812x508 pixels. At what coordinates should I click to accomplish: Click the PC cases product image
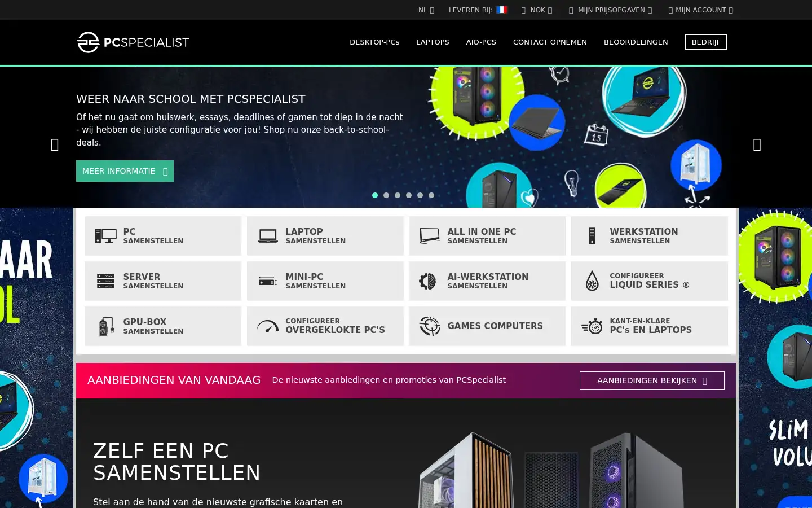tap(550, 470)
